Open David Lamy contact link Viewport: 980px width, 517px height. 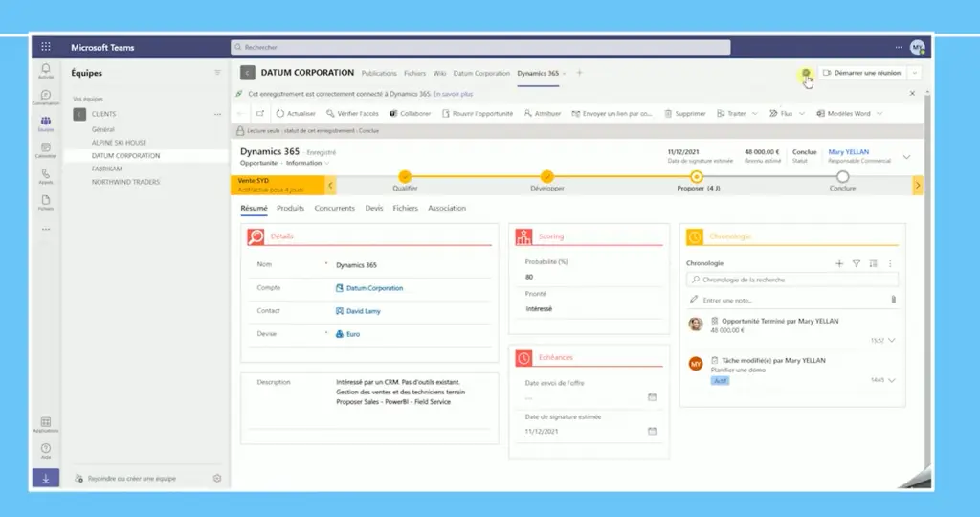tap(363, 311)
